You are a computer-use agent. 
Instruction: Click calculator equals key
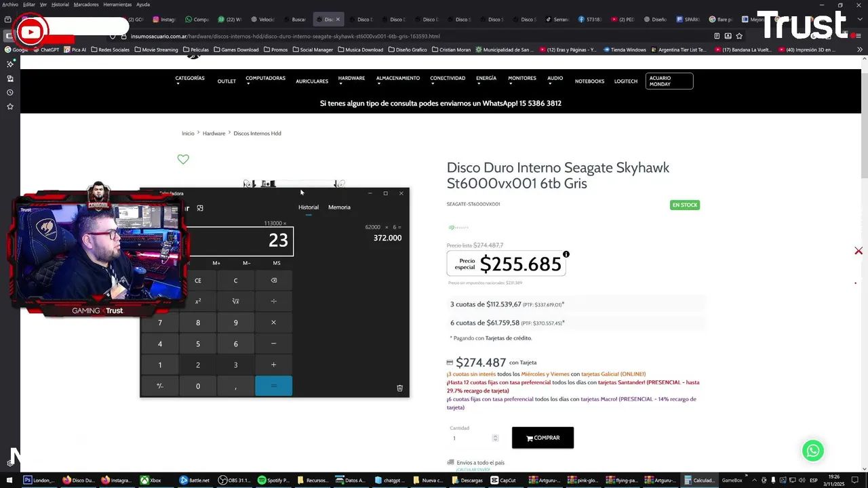tap(274, 386)
